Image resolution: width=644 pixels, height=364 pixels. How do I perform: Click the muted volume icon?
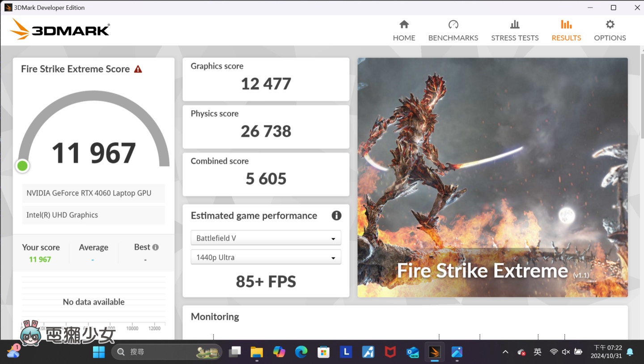coord(566,352)
